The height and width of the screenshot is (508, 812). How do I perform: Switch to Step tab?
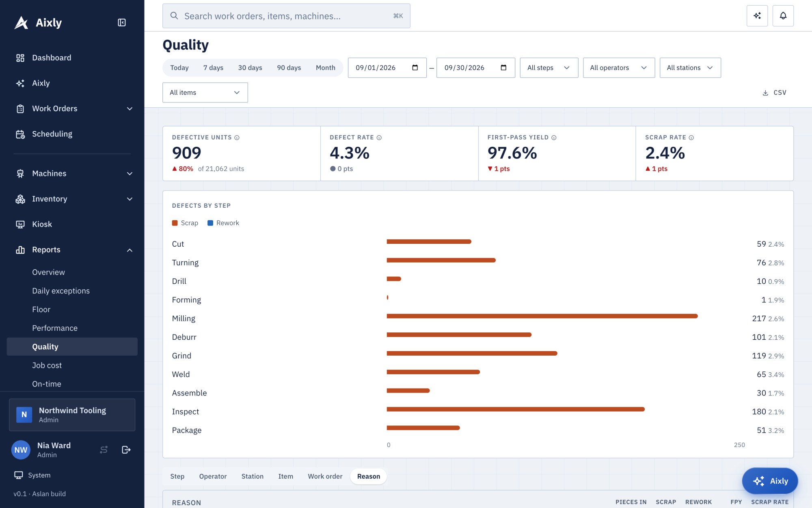[x=177, y=476]
